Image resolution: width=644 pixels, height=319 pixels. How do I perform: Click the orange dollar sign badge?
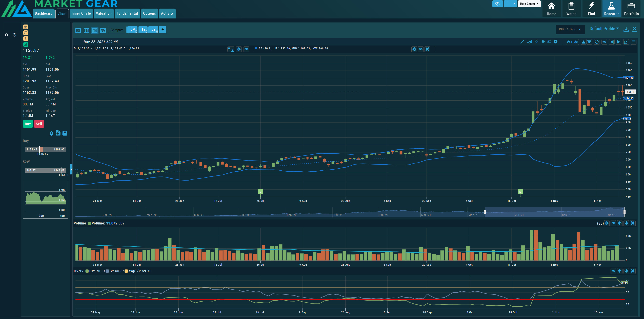26,38
